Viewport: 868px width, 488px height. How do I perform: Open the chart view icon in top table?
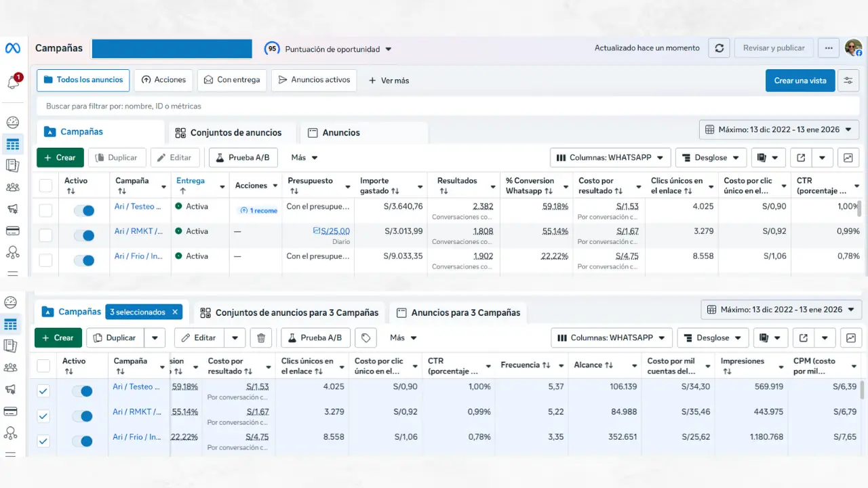(x=848, y=157)
